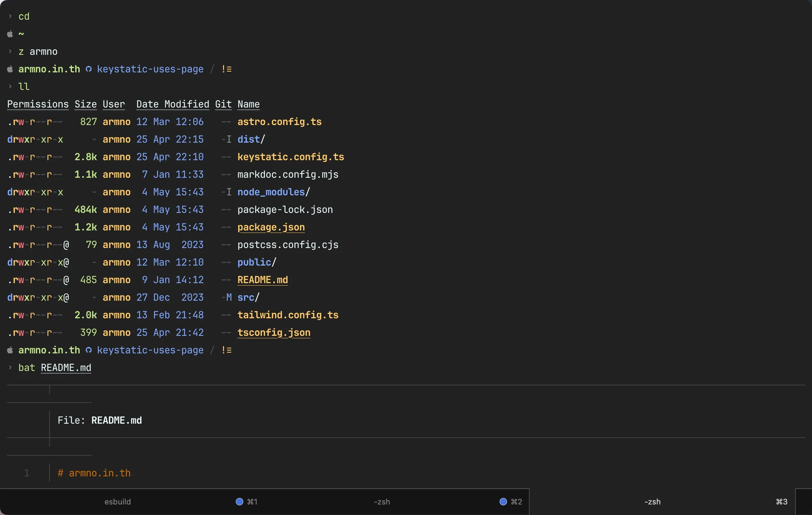Select the src/ directory name
Screen dimensions: 812x515
point(248,297)
